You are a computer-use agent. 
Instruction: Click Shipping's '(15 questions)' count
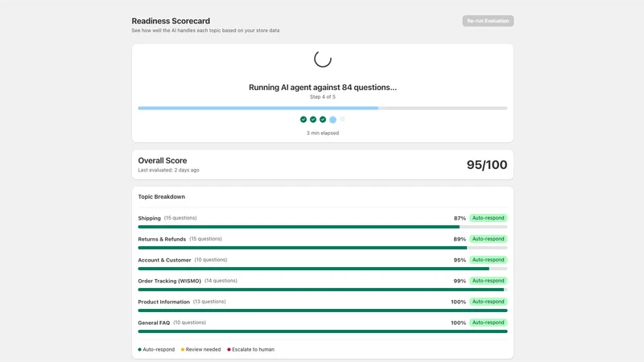pos(180,218)
